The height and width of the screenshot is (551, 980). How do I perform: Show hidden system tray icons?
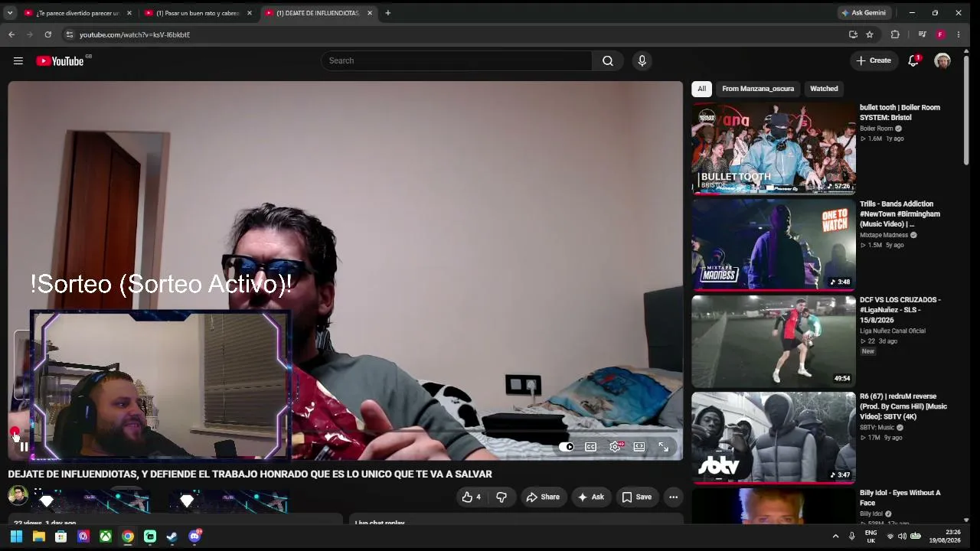(835, 536)
